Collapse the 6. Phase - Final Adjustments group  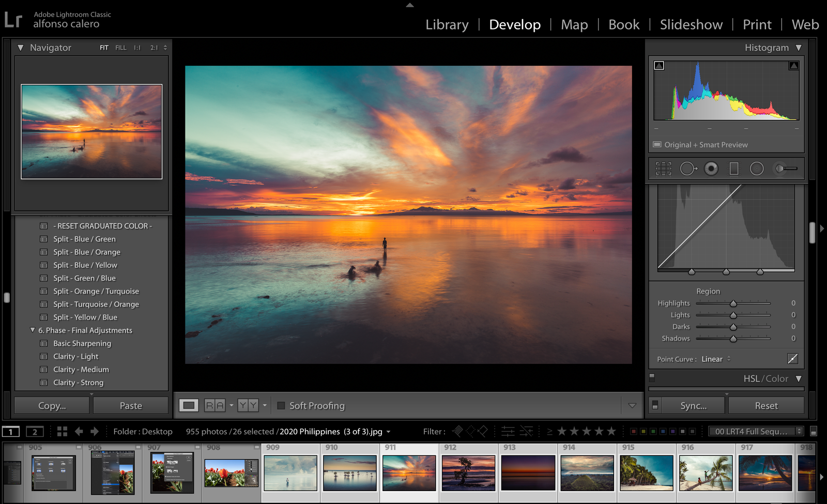tap(33, 330)
